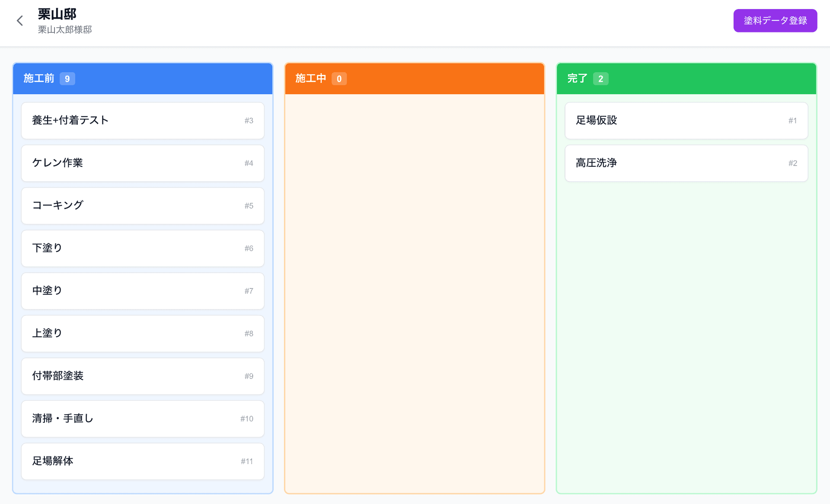Open the コーキング task card

coord(142,206)
